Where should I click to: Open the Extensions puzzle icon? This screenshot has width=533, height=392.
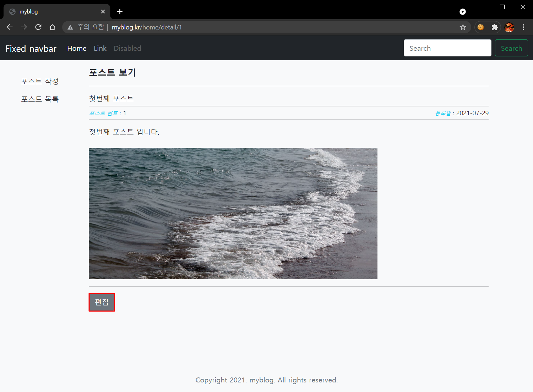point(495,27)
